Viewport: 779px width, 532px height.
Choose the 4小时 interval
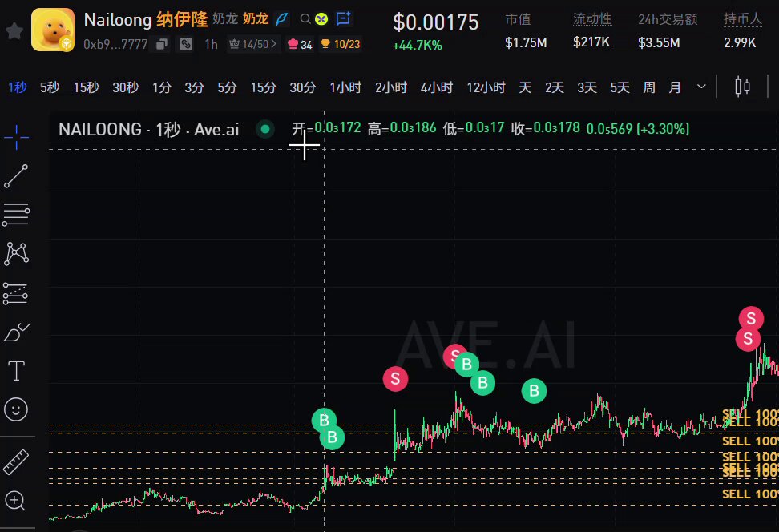pos(437,87)
